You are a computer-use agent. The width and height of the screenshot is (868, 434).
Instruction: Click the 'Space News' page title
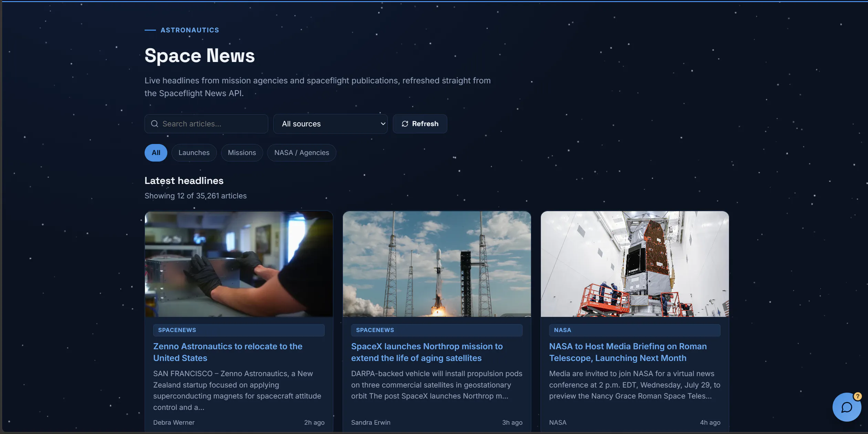pyautogui.click(x=200, y=55)
